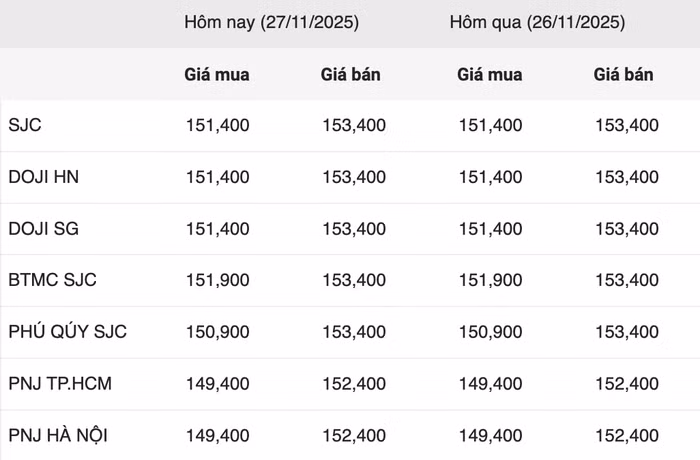Select the PNJ HÀ NỘI row label
The width and height of the screenshot is (700, 460).
57,435
